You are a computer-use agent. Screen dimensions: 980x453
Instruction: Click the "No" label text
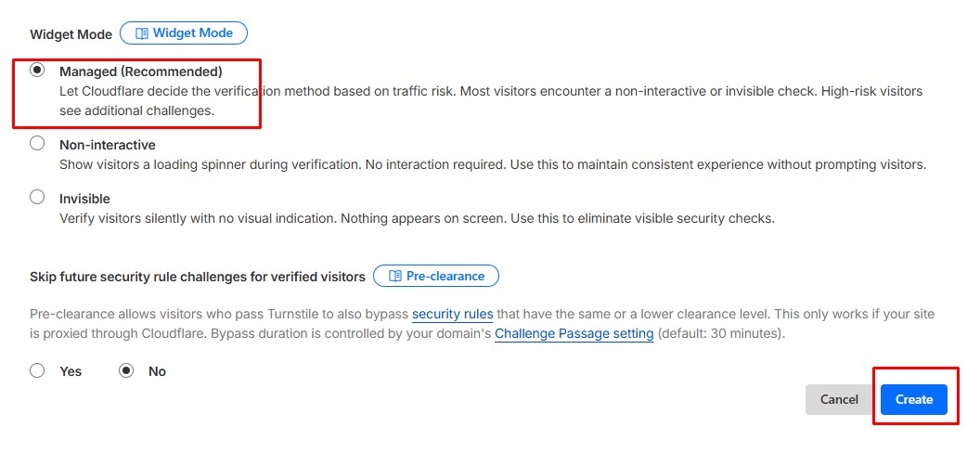click(x=157, y=371)
